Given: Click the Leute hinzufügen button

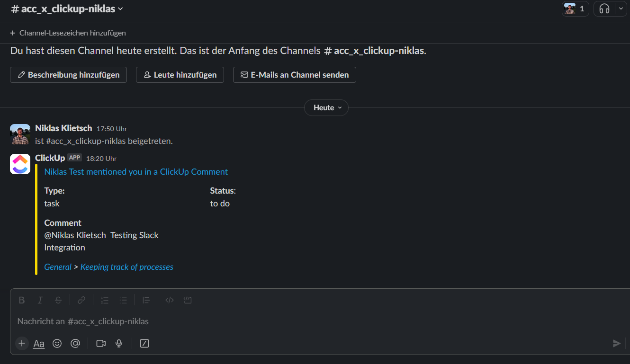Looking at the screenshot, I should click(x=180, y=75).
